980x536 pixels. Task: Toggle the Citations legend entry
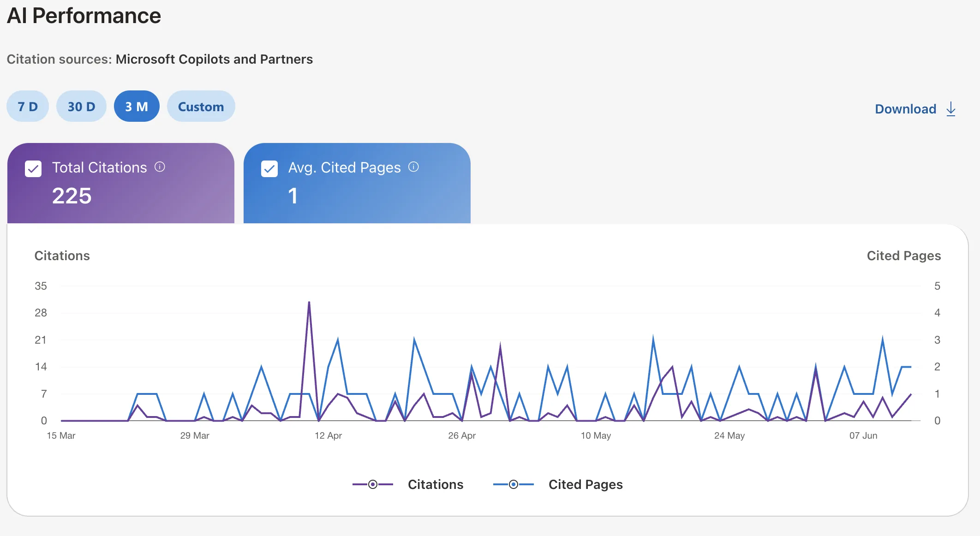click(x=408, y=484)
